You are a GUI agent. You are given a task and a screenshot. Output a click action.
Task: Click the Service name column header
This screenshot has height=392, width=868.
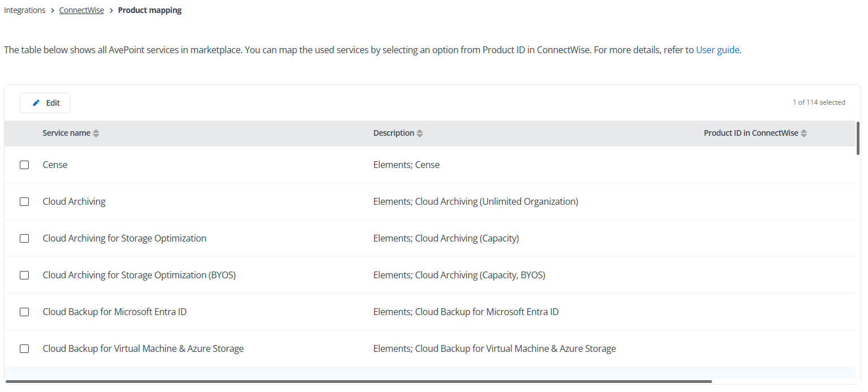[x=66, y=133]
